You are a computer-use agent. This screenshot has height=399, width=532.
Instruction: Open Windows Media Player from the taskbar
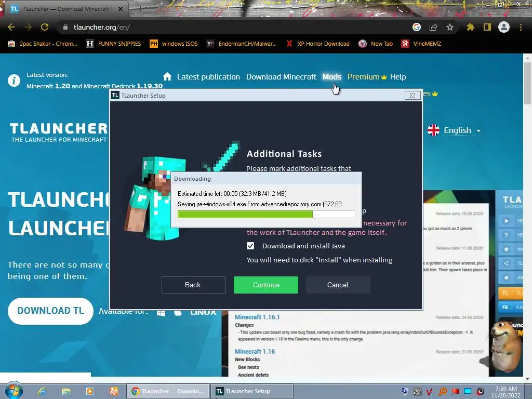point(90,391)
